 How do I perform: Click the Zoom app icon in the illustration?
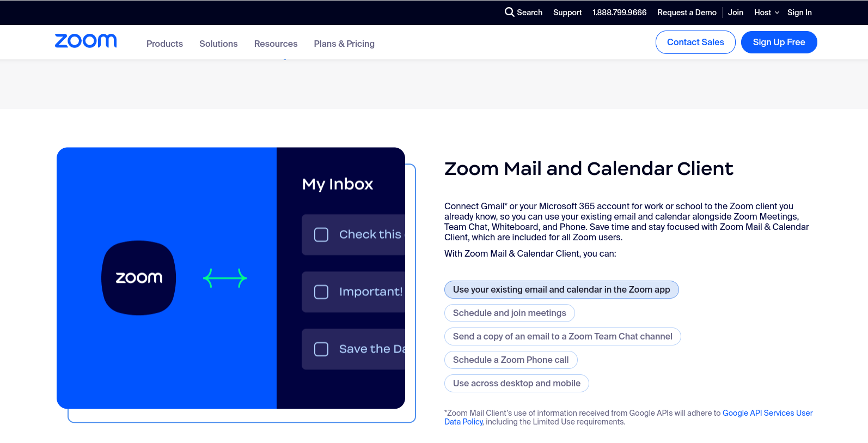coord(138,278)
